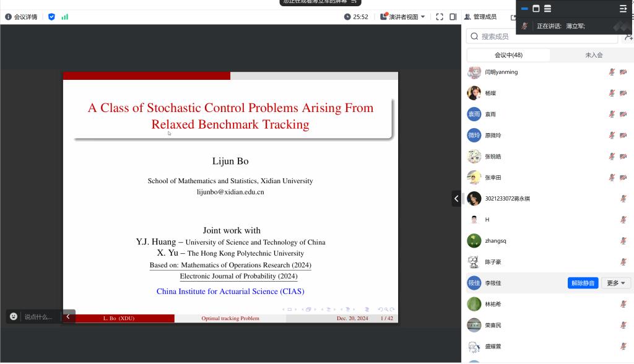Click the invite member icon beside search

point(628,37)
